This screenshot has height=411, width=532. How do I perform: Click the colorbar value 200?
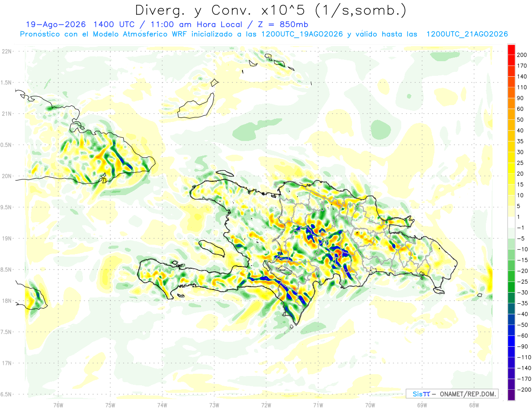[x=522, y=55]
